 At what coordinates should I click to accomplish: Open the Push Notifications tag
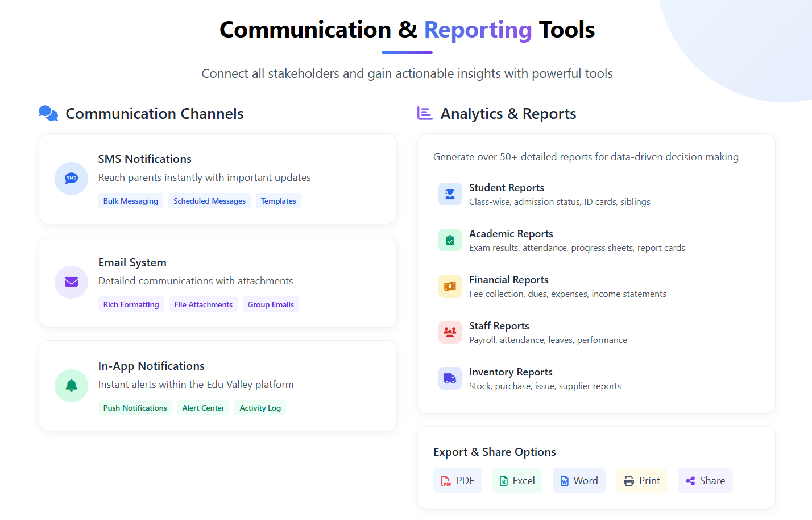(135, 408)
